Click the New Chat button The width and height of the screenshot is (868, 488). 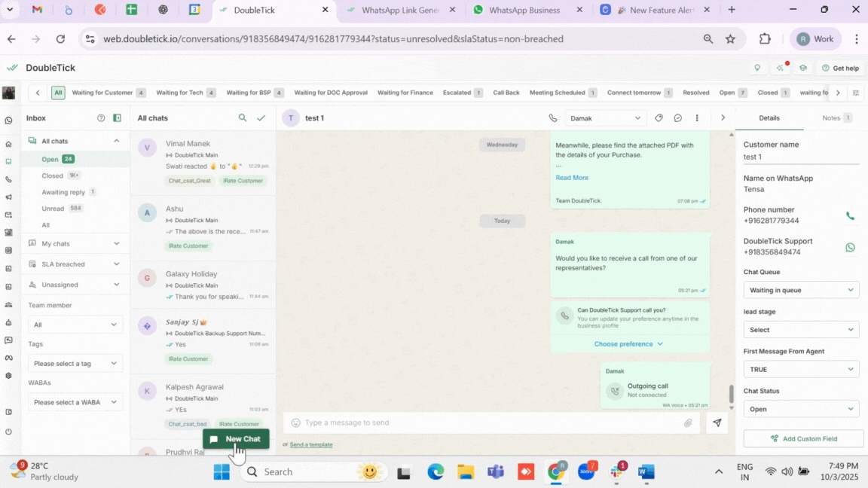coord(236,439)
